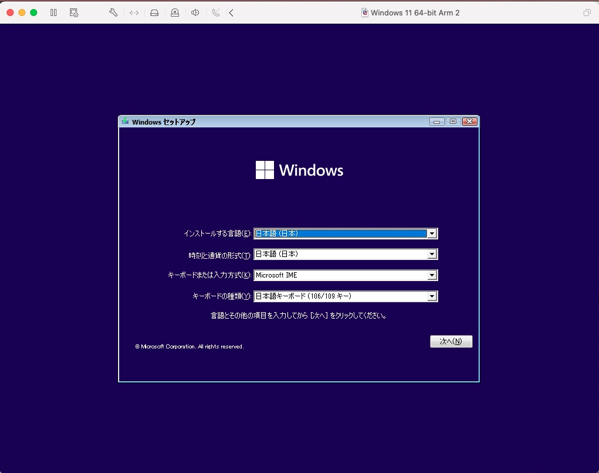Image resolution: width=599 pixels, height=473 pixels.
Task: Click the enter full screen icon at top right
Action: pos(586,13)
